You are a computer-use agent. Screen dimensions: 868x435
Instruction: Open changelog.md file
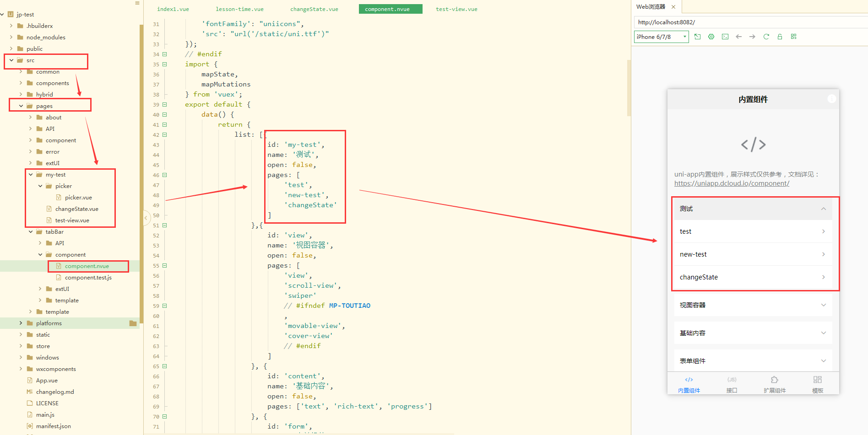(x=55, y=392)
